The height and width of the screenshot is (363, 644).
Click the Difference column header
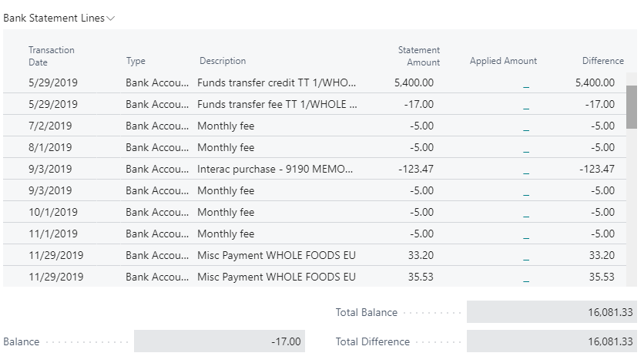[603, 61]
